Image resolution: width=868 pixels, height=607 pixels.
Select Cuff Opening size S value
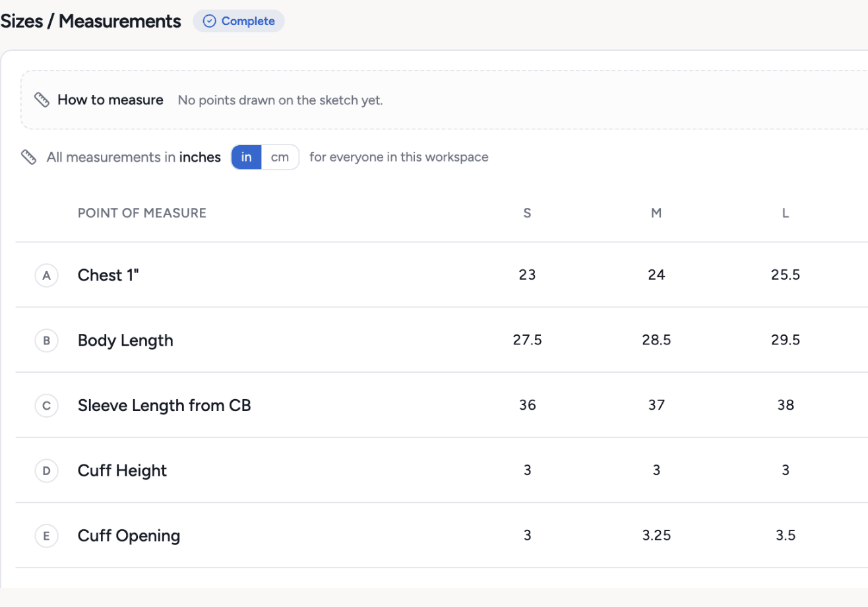(527, 536)
